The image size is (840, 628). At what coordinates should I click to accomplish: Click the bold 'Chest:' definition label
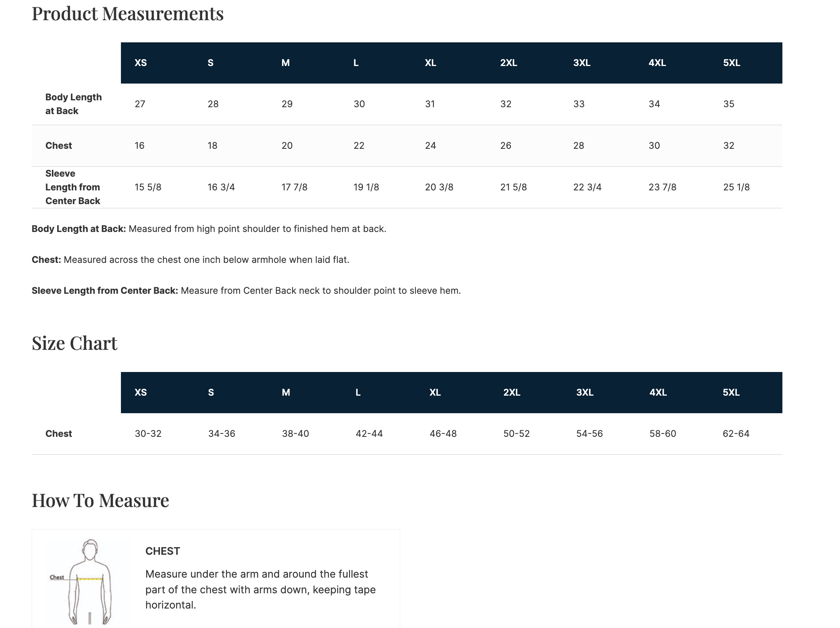coord(46,260)
